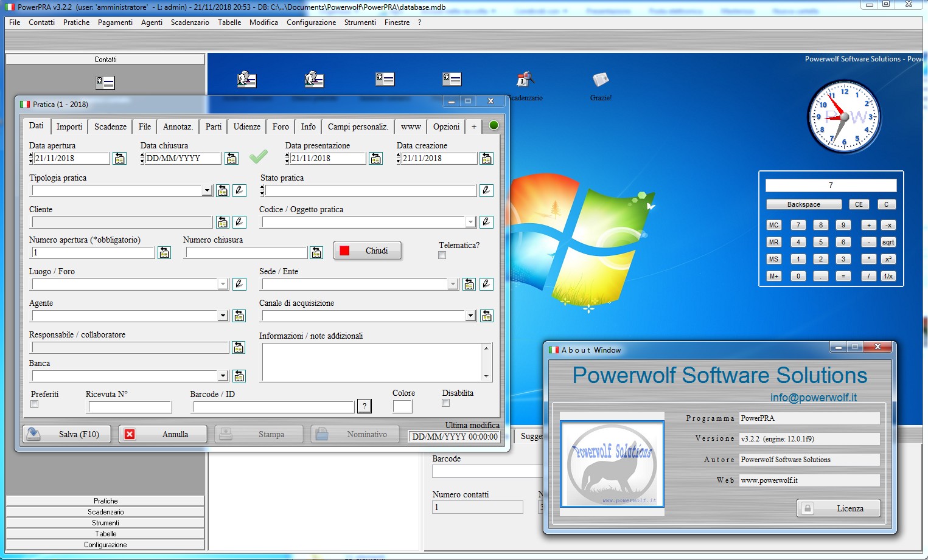Enable the Preferiti checkbox

tap(35, 404)
